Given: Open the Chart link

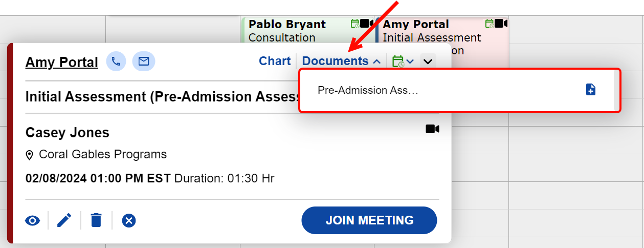Looking at the screenshot, I should point(275,61).
